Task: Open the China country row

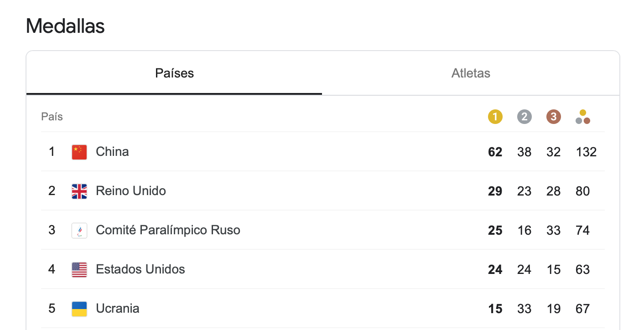Action: (x=323, y=152)
